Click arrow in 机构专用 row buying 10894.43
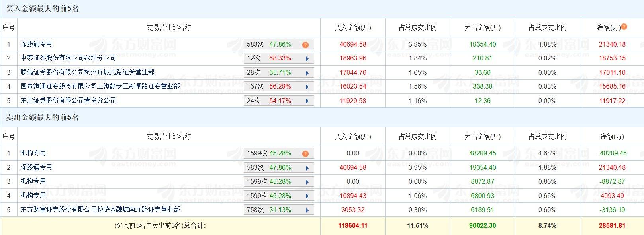Viewport: 644px width, 235px height. [x=307, y=196]
